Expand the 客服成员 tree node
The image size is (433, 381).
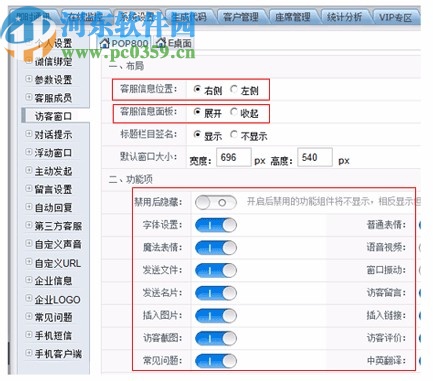pos(29,97)
